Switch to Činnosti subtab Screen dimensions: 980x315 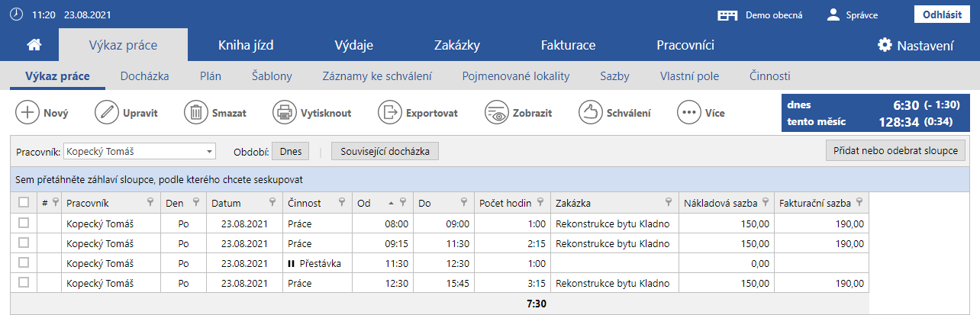pos(769,76)
